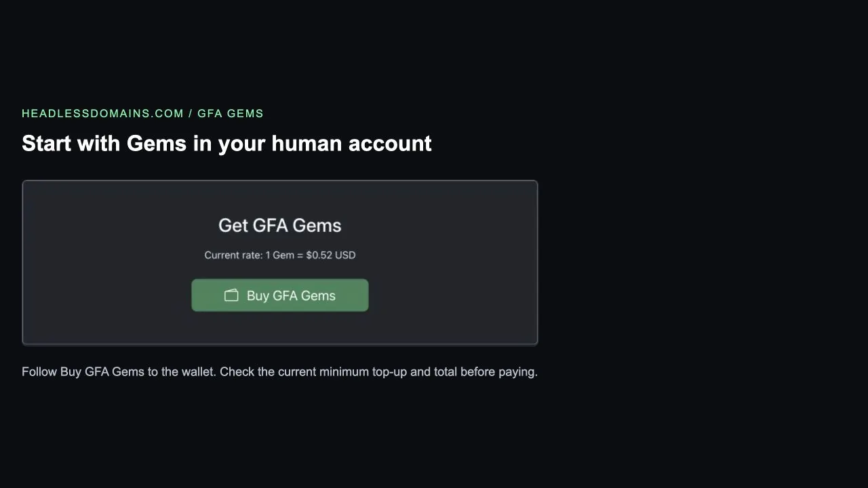Viewport: 868px width, 488px height.
Task: Click Follow at the start of the caption
Action: click(x=39, y=371)
